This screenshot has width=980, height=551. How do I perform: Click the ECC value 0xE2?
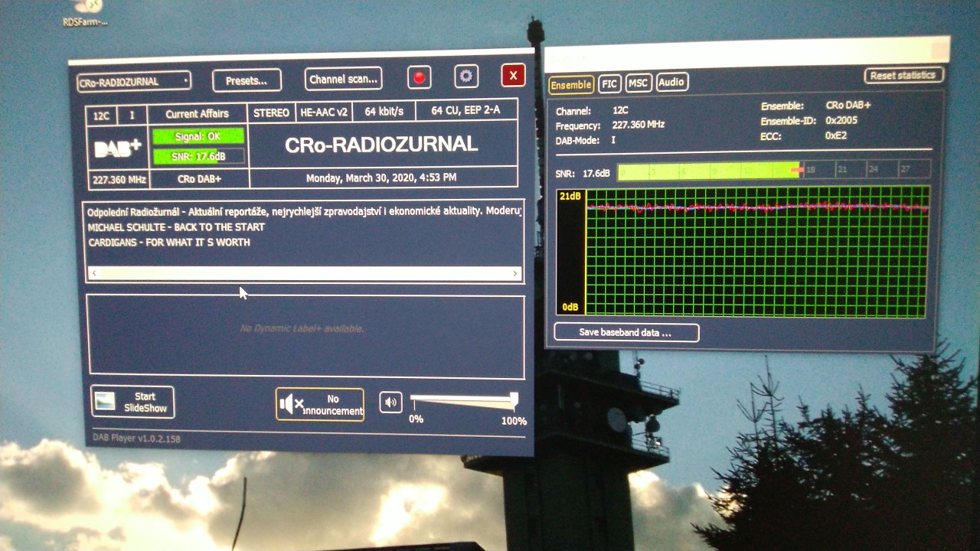[x=836, y=135]
